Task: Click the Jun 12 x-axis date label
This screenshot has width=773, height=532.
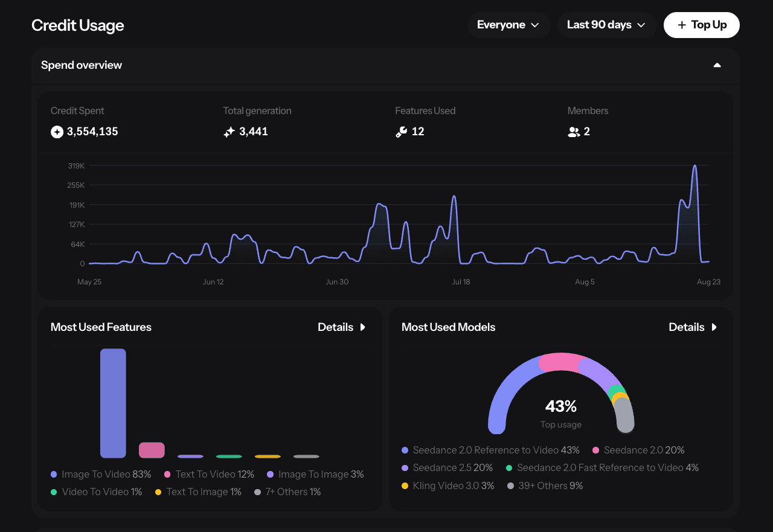Action: click(x=213, y=282)
